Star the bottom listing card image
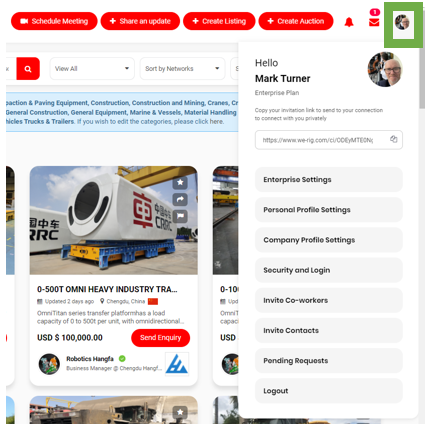 180,412
